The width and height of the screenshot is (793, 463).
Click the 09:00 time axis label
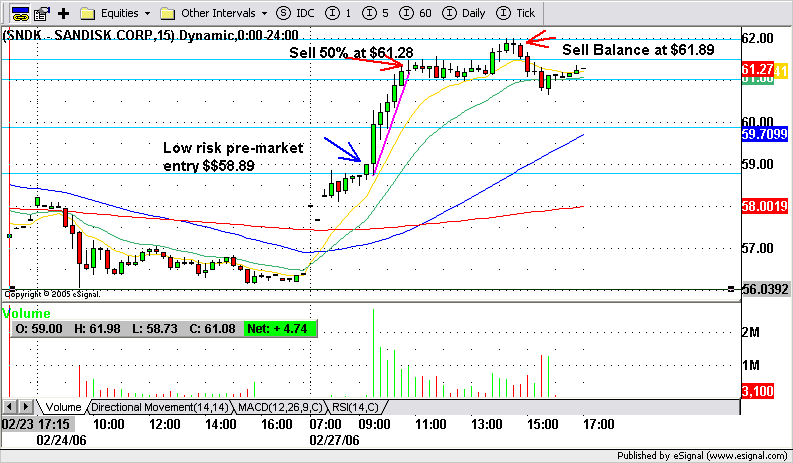point(374,424)
